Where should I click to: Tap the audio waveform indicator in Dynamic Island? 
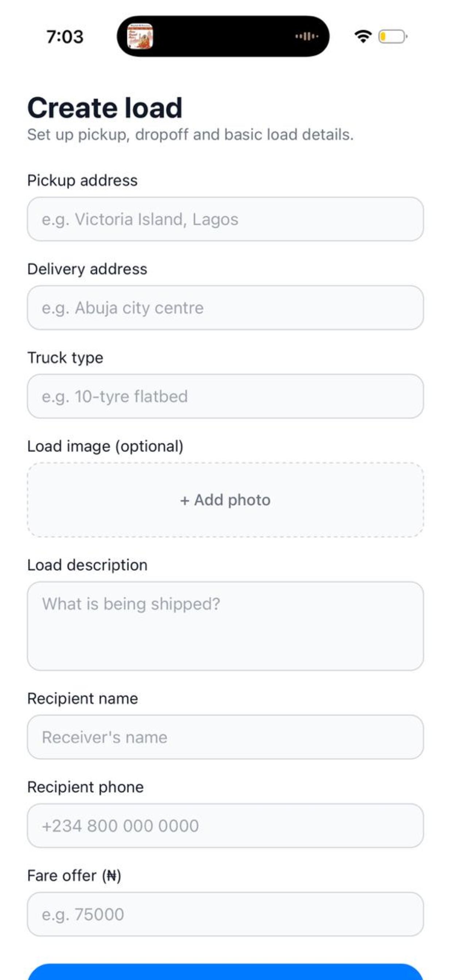point(307,36)
